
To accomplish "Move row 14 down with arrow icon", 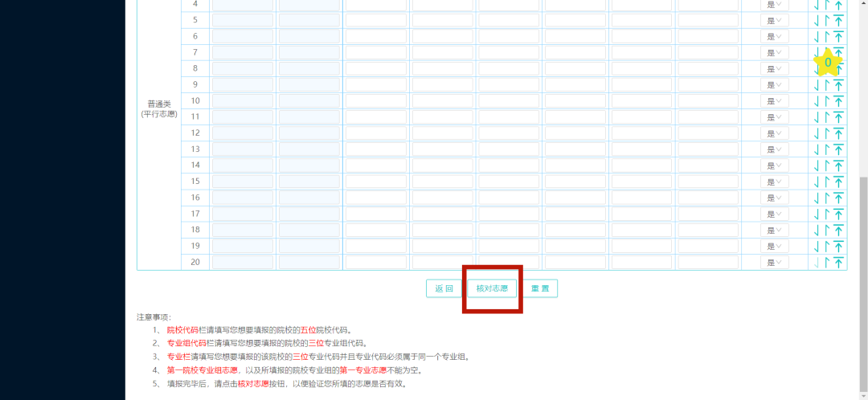I will pyautogui.click(x=817, y=165).
